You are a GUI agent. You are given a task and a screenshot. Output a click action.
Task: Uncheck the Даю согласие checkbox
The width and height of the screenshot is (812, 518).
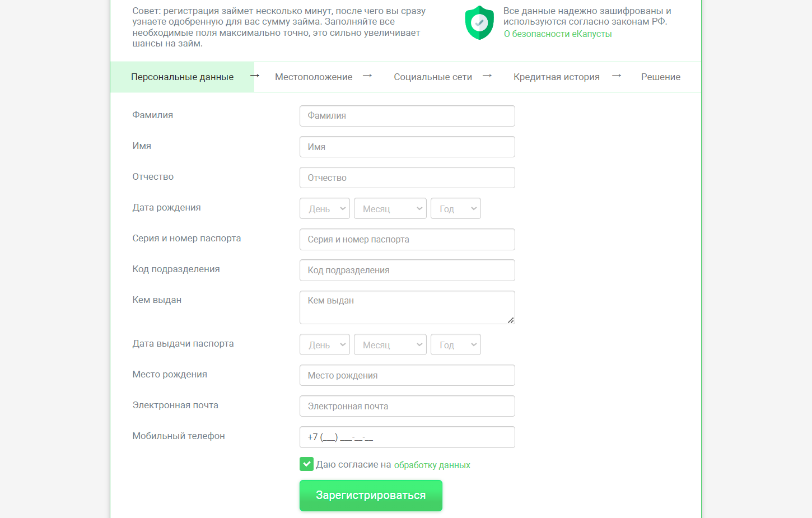pyautogui.click(x=306, y=464)
